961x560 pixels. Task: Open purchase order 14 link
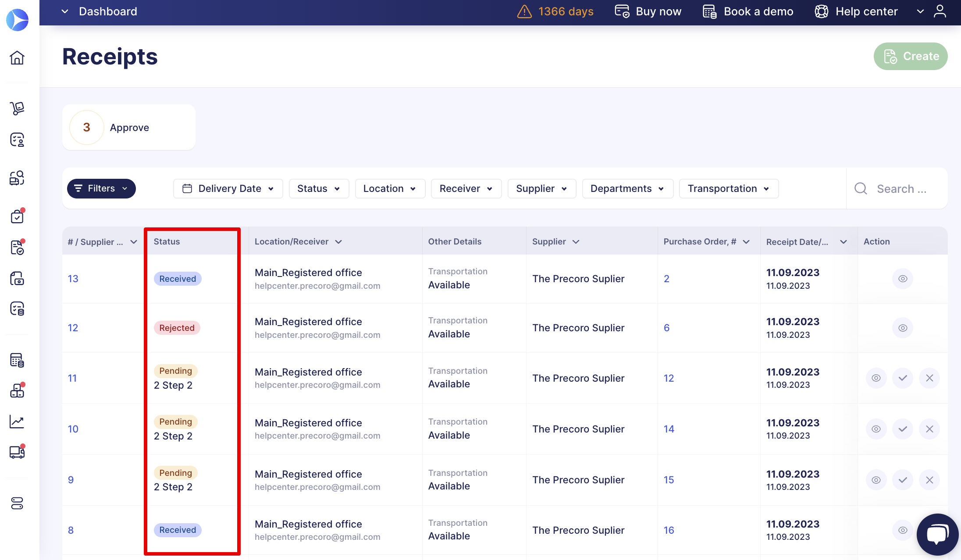click(x=669, y=429)
